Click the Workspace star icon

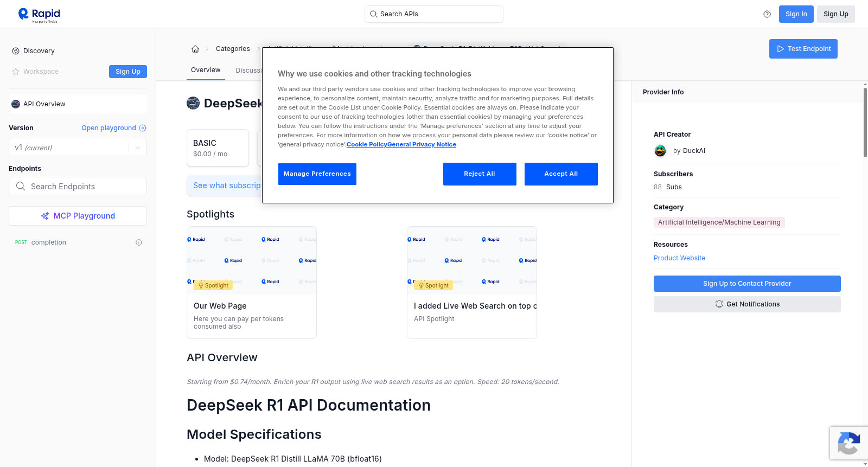click(x=16, y=72)
